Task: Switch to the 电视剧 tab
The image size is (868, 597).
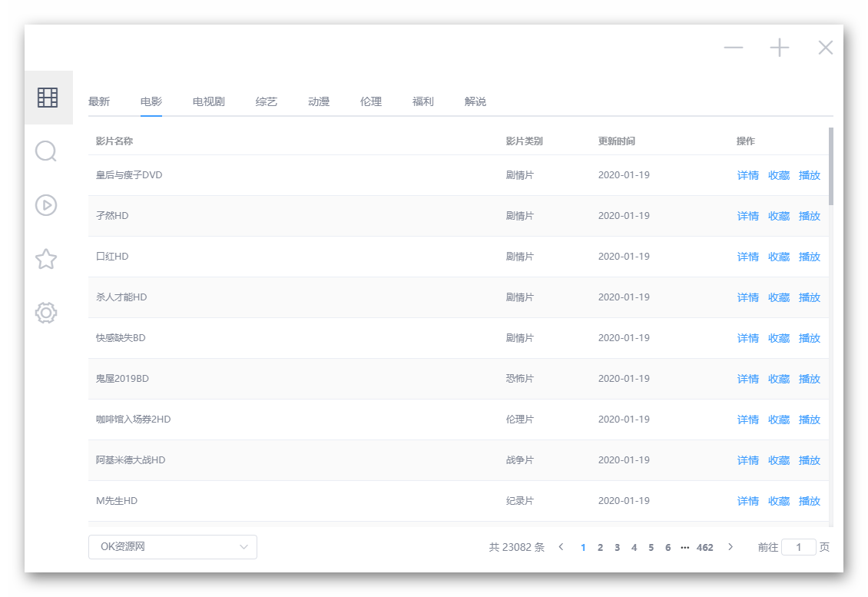Action: pyautogui.click(x=209, y=101)
